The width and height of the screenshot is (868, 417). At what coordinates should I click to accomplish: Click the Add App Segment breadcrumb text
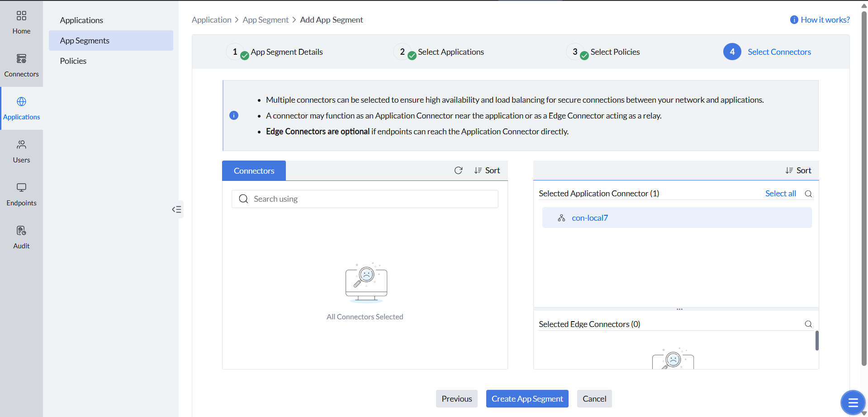coord(332,20)
